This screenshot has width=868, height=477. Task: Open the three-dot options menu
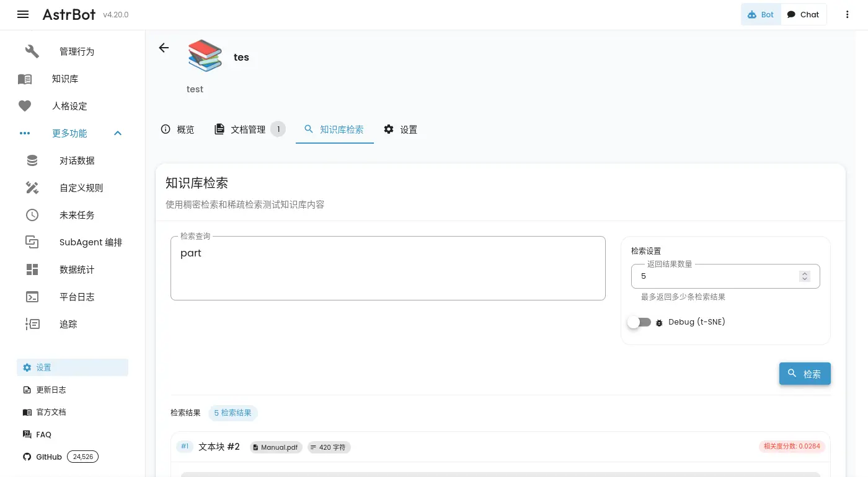click(847, 15)
